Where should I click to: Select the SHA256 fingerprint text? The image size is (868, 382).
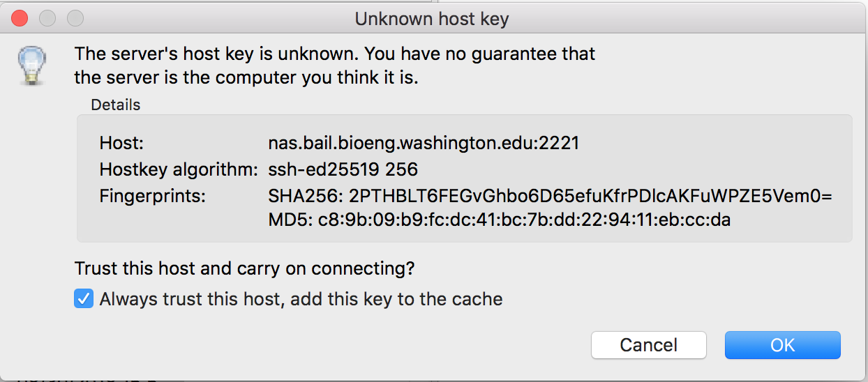[551, 196]
